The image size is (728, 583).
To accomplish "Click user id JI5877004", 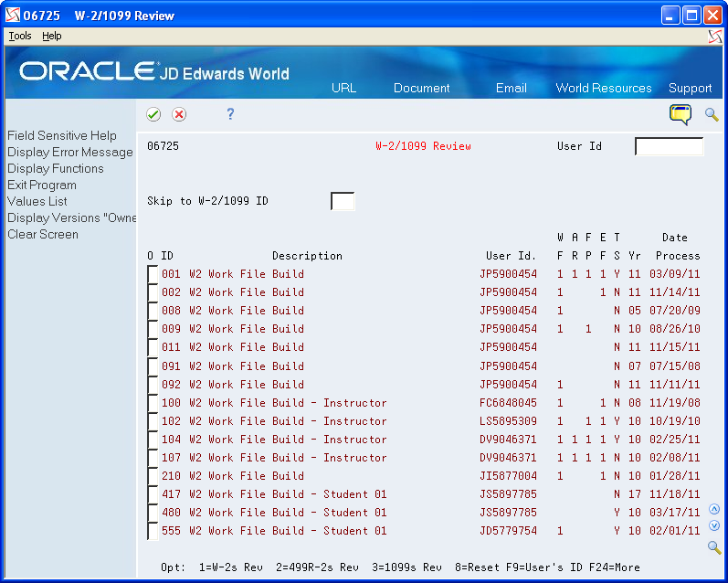I will tap(509, 476).
